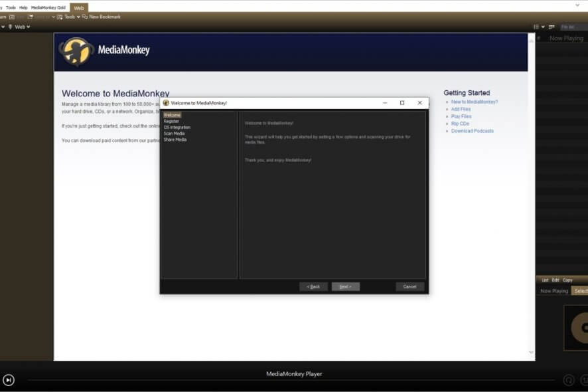
Task: Select OS Integration in the wizard list
Action: (x=177, y=128)
